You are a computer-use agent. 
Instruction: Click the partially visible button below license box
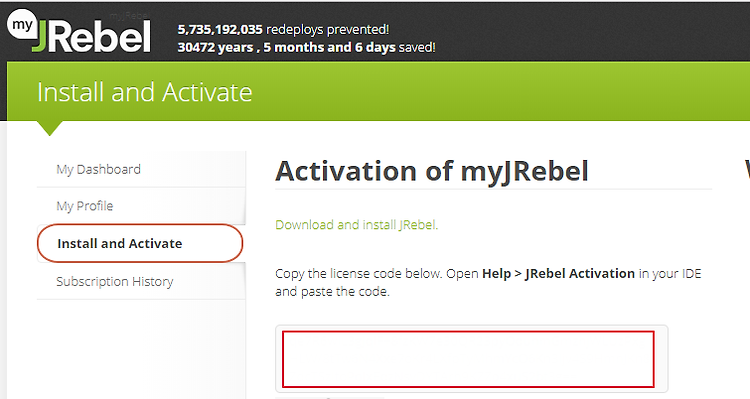pyautogui.click(x=330, y=397)
